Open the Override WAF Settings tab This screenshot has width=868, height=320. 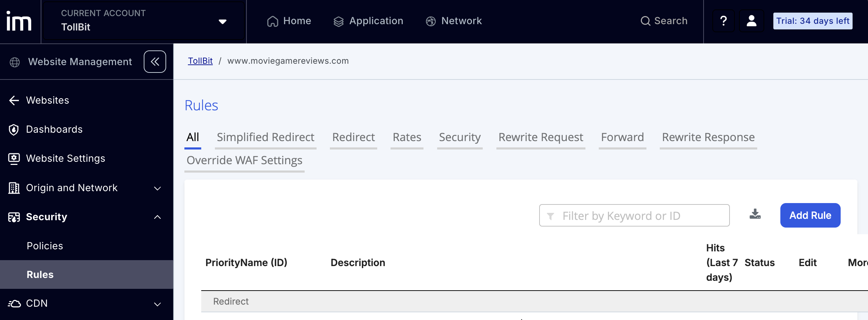(244, 160)
